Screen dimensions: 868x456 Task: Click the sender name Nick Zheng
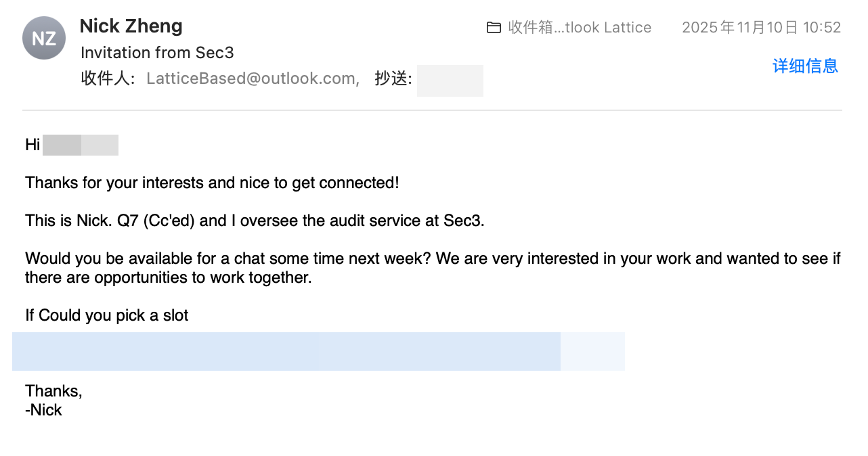[x=131, y=26]
